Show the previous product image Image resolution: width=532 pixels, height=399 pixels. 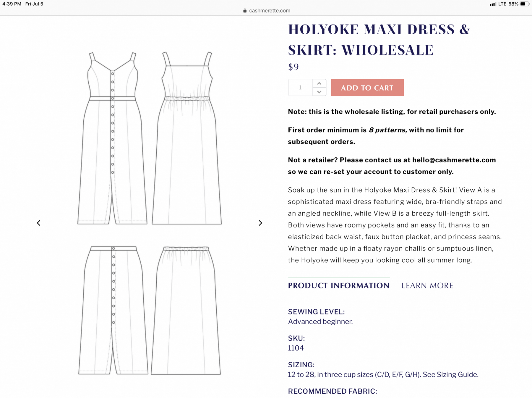pos(39,223)
